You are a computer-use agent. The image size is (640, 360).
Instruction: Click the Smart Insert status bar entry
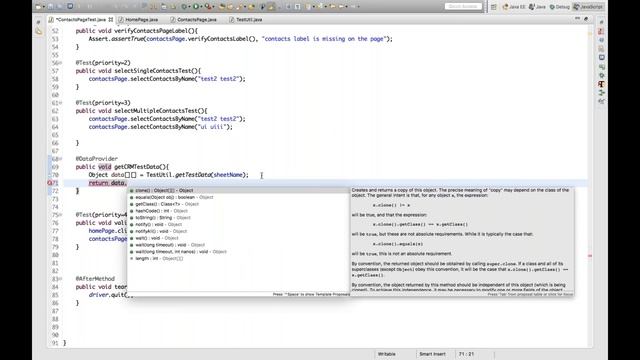point(432,354)
